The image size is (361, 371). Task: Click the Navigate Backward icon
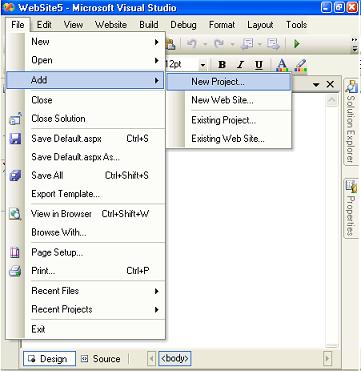pos(249,44)
